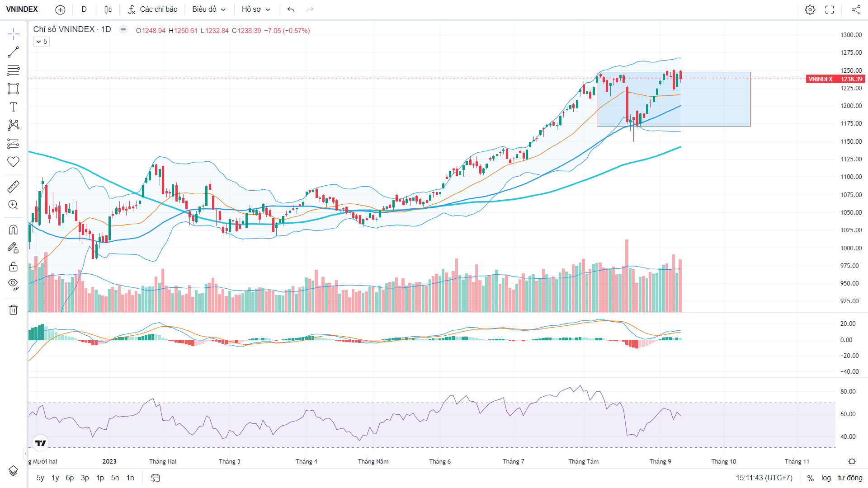Click the add symbol plus icon
The height and width of the screenshot is (488, 868).
60,9
